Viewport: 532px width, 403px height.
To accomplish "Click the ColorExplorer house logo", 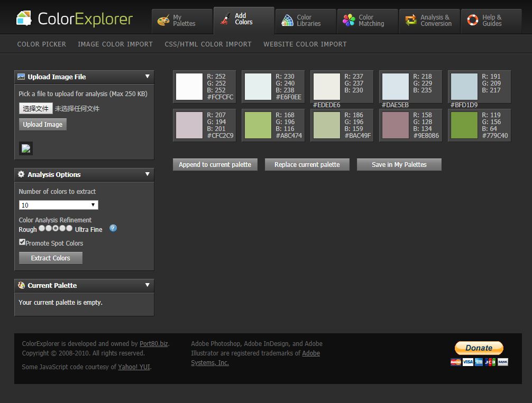I will click(24, 19).
